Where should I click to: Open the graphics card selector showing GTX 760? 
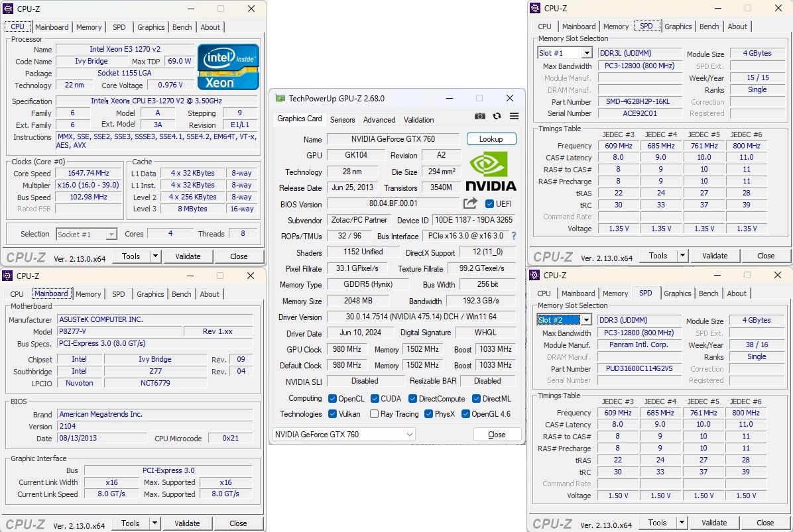pyautogui.click(x=343, y=434)
